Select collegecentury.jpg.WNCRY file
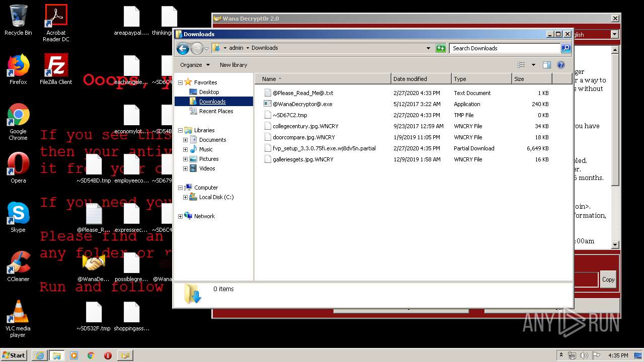 tap(305, 126)
